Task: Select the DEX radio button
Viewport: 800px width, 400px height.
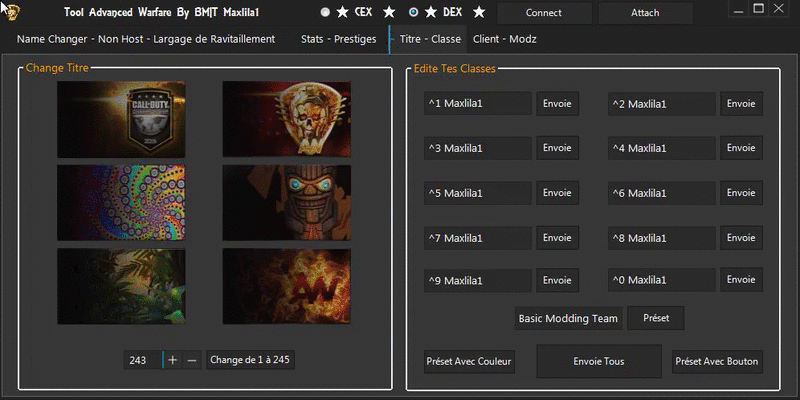Action: [x=414, y=13]
